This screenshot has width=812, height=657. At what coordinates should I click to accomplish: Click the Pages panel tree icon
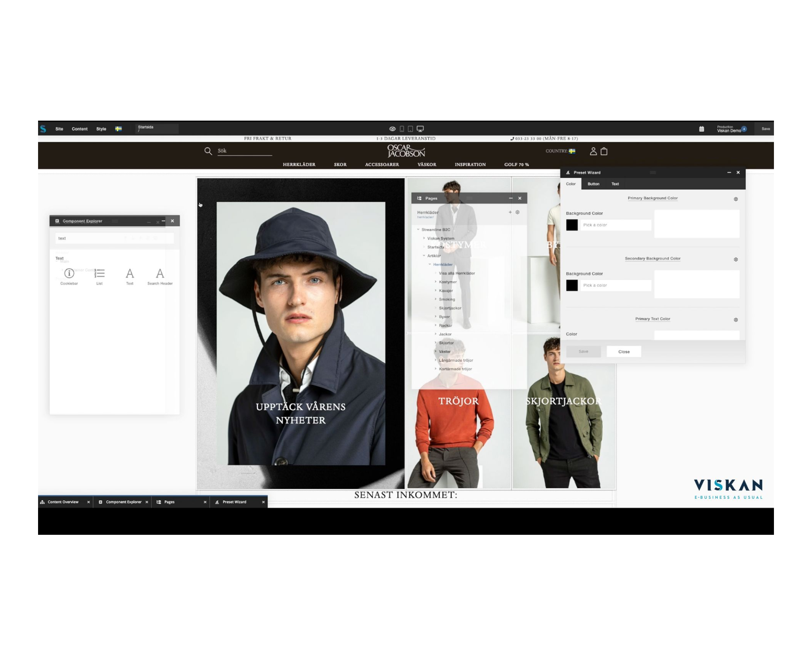coord(419,198)
